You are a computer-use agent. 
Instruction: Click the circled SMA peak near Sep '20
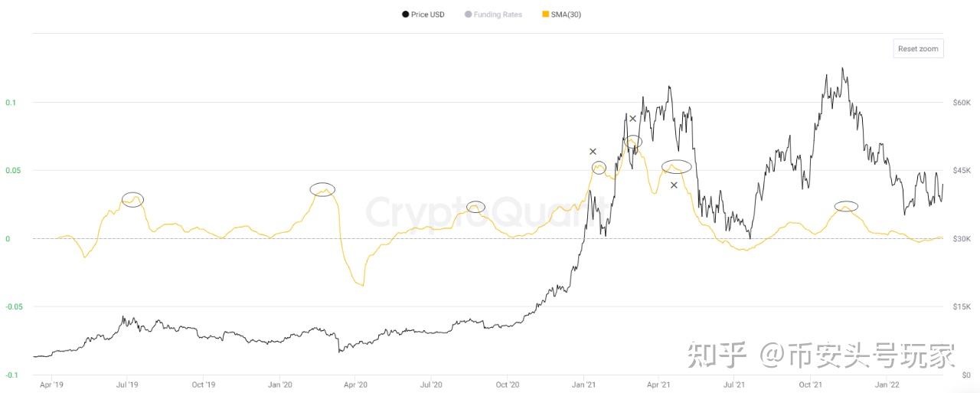(x=475, y=207)
